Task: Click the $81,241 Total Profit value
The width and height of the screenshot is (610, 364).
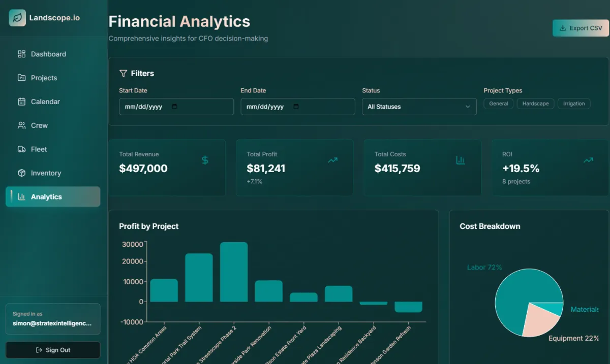Action: pyautogui.click(x=266, y=169)
